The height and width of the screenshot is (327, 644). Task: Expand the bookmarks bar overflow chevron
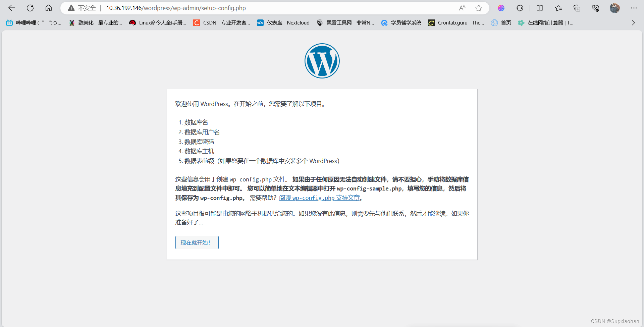(x=633, y=23)
